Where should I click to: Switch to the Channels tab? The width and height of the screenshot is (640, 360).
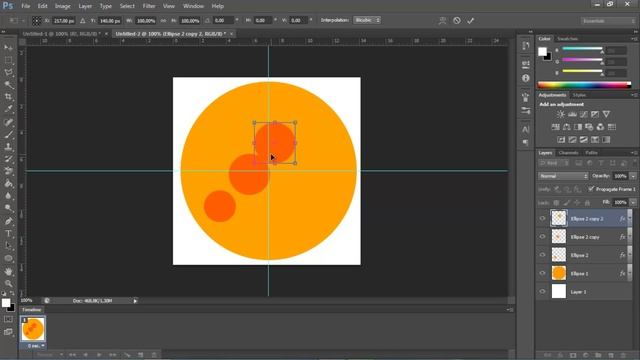569,153
